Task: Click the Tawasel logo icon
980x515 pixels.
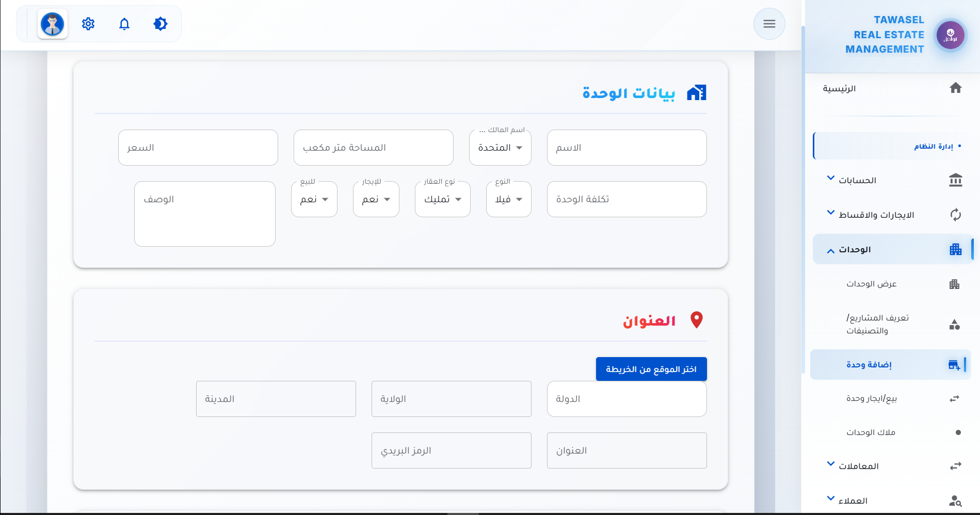Action: point(951,35)
